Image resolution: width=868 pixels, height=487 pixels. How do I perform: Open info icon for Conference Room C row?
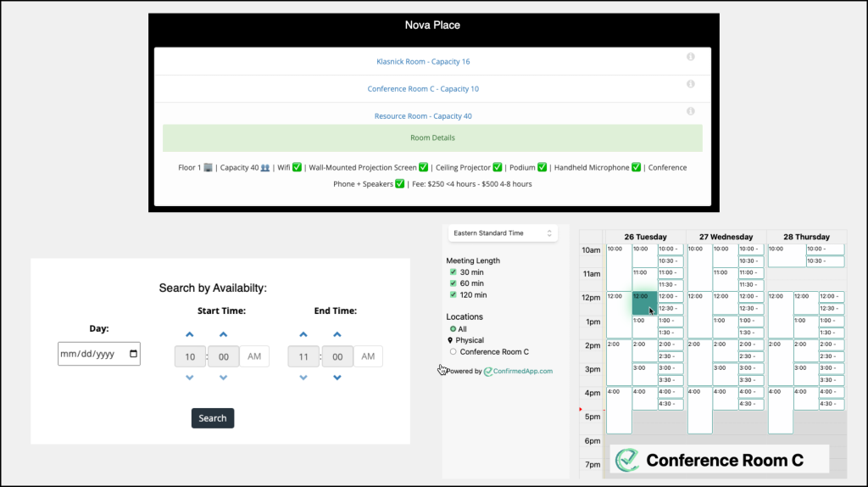[691, 84]
